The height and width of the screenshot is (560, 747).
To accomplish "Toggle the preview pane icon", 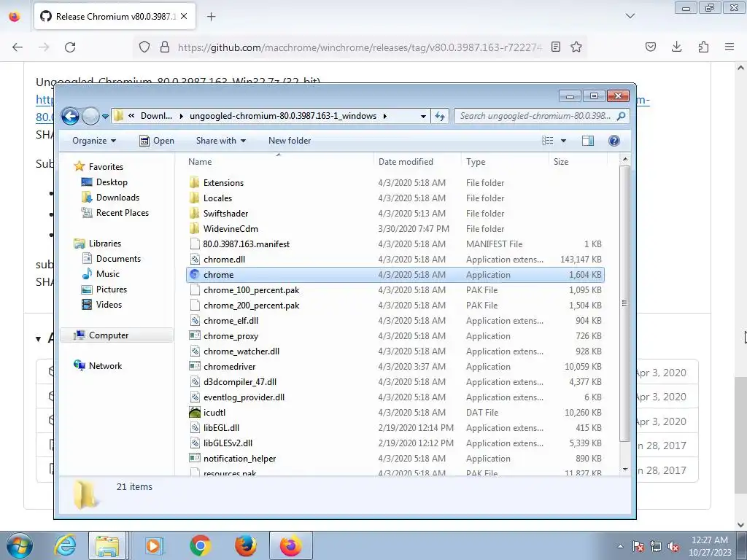I will [x=588, y=141].
